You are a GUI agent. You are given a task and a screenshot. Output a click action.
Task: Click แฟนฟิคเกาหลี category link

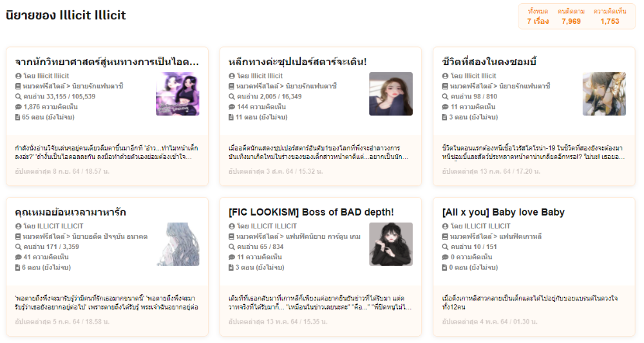520,236
